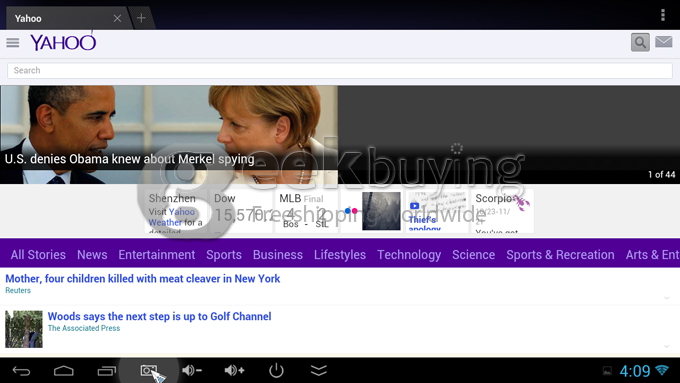Follow the Yahoo Weather link
The image size is (680, 383).
point(172,217)
